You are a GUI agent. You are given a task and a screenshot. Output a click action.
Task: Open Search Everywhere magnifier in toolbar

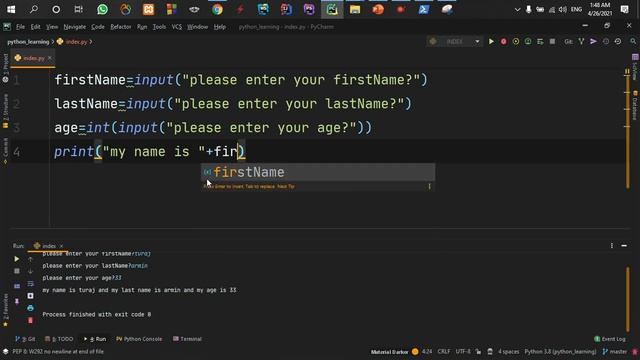tap(633, 42)
